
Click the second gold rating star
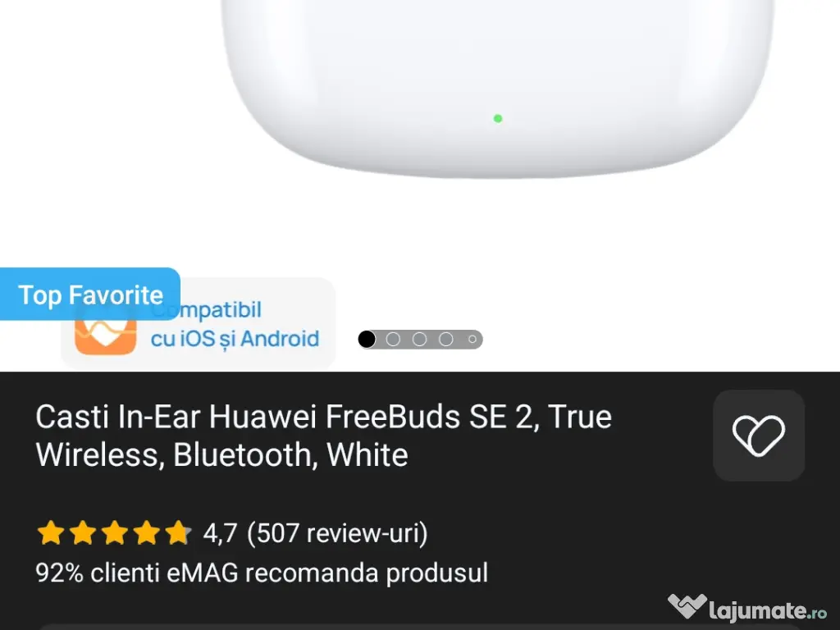pos(83,532)
